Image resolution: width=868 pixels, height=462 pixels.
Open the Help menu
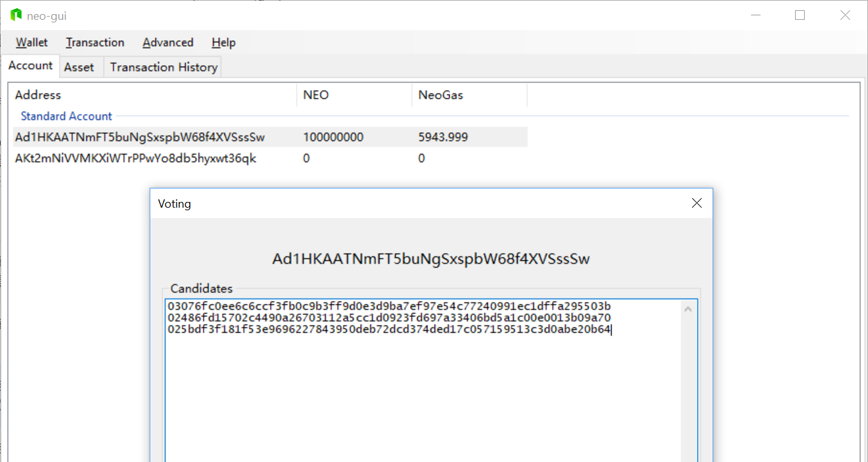tap(223, 43)
